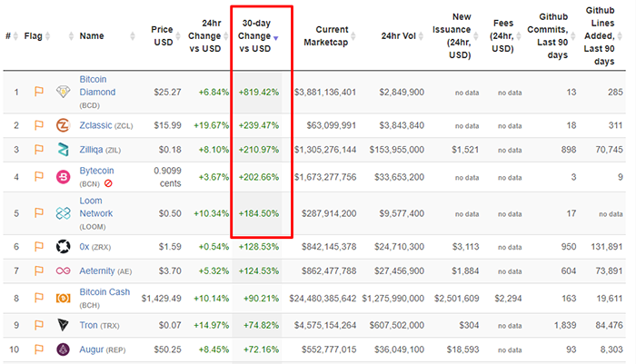Select the $607,502,000 volume cell
Viewport: 636px width, 364px height.
397,325
